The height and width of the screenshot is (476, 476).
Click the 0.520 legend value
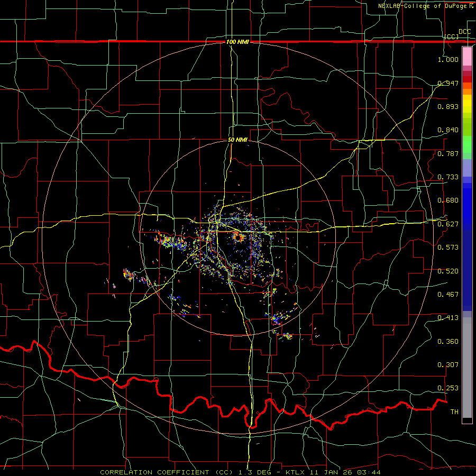tap(448, 271)
